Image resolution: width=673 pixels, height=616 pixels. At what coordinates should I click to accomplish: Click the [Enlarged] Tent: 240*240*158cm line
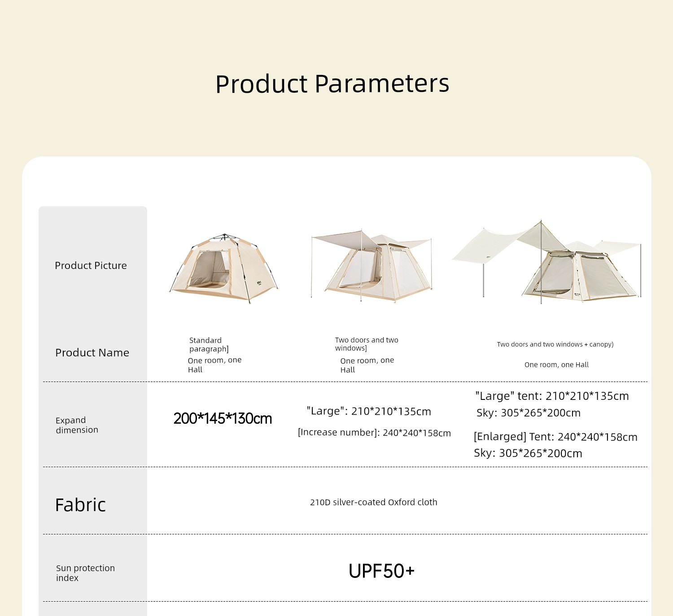(555, 437)
